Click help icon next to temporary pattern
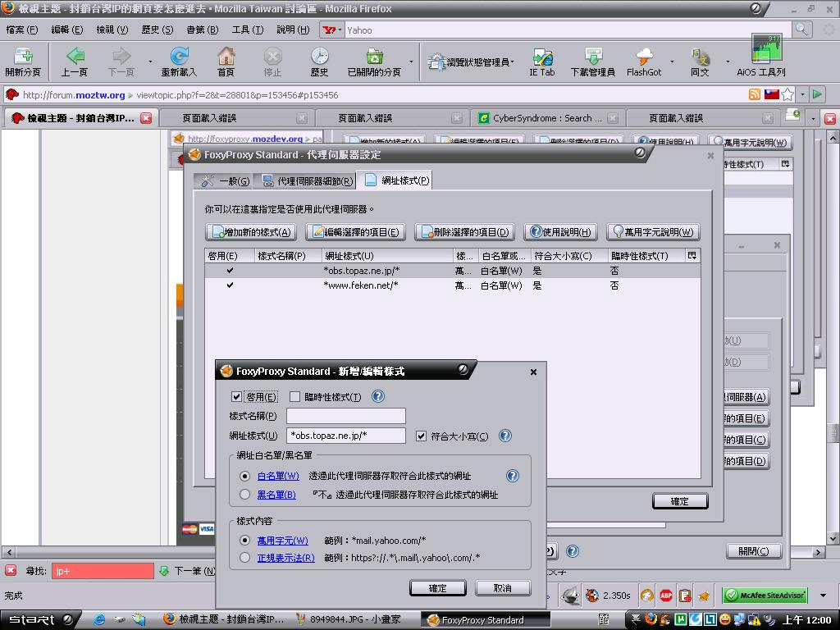This screenshot has height=630, width=840. click(378, 397)
